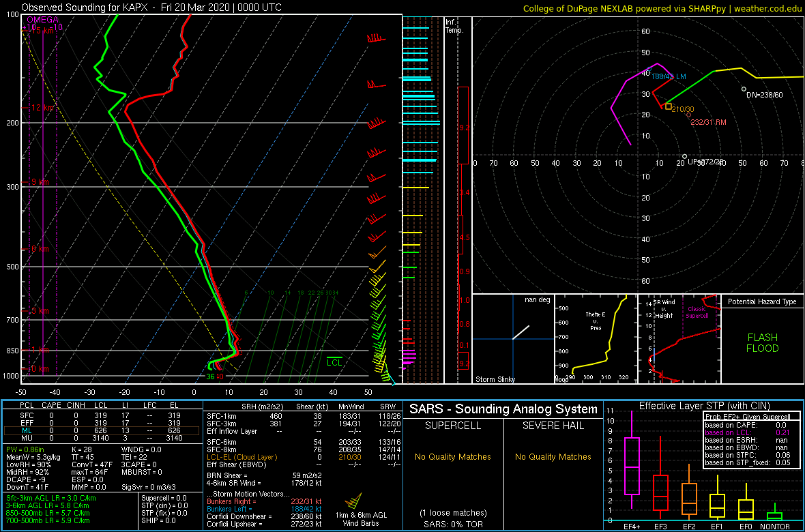The height and width of the screenshot is (532, 805).
Task: Click the SARS: 0% TOR text
Action: tap(453, 524)
